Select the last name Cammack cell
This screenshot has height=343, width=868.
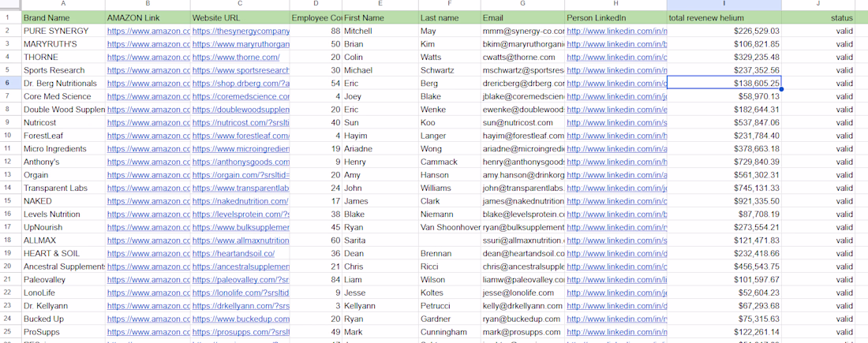pos(450,162)
